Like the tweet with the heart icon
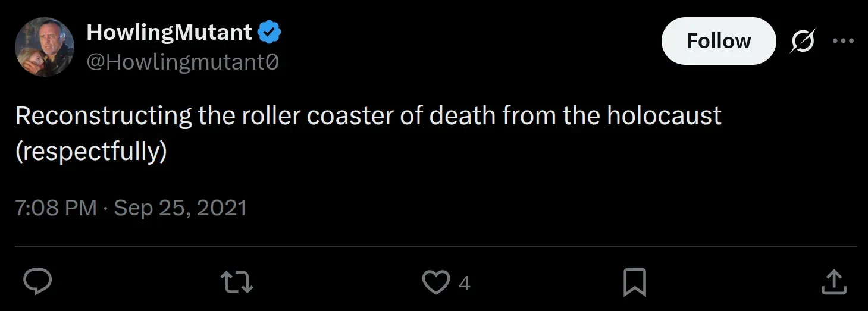Screen dimensions: 868x311 coord(436,282)
